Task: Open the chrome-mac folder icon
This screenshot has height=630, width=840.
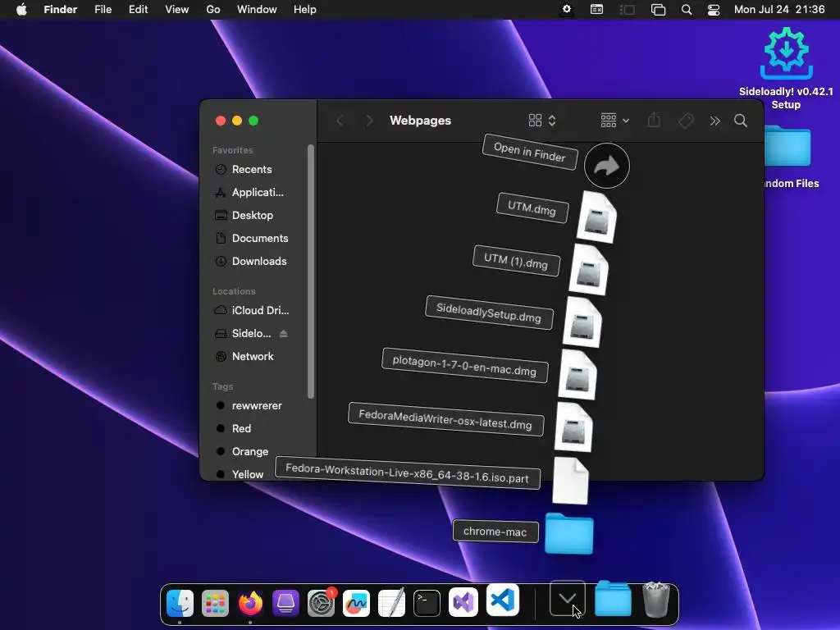Action: pos(569,533)
